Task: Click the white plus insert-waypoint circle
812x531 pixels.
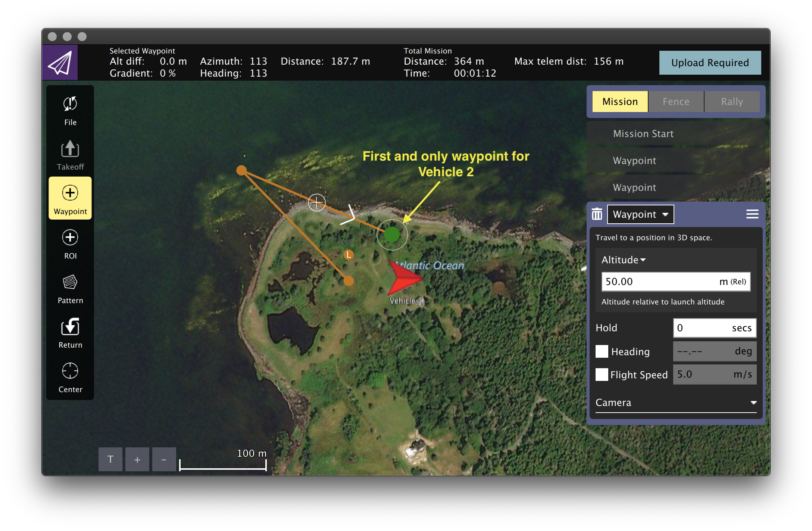Action: [316, 203]
